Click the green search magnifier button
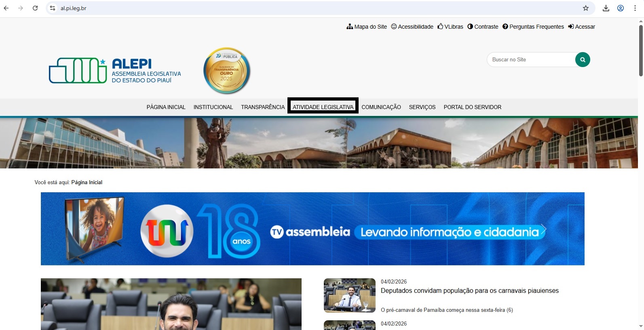Image resolution: width=644 pixels, height=330 pixels. tap(582, 60)
